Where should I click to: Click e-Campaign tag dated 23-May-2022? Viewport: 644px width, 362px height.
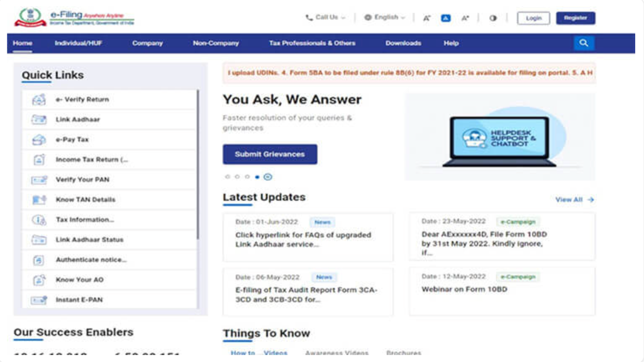point(518,222)
